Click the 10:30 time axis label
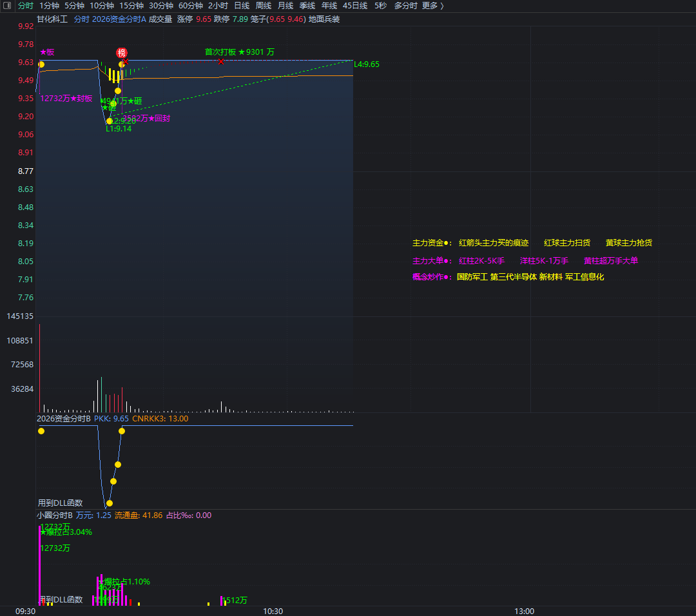This screenshot has width=696, height=616. [x=273, y=611]
